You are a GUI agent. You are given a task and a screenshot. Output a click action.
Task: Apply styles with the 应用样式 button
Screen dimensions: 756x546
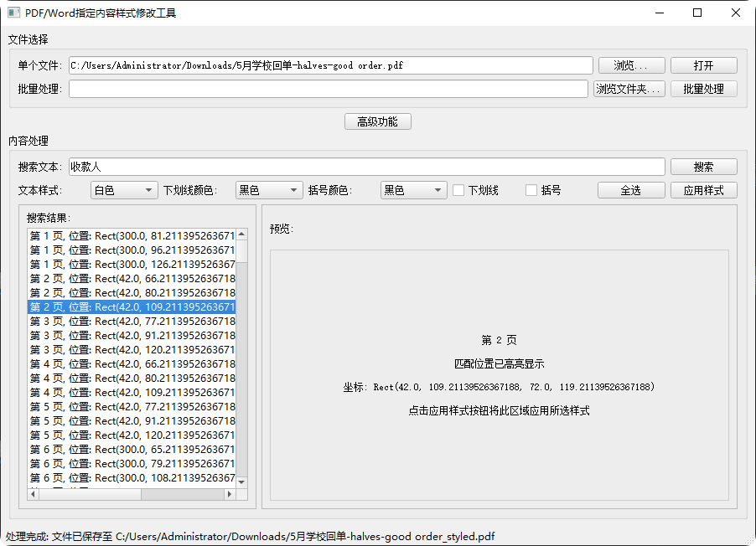[x=703, y=190]
